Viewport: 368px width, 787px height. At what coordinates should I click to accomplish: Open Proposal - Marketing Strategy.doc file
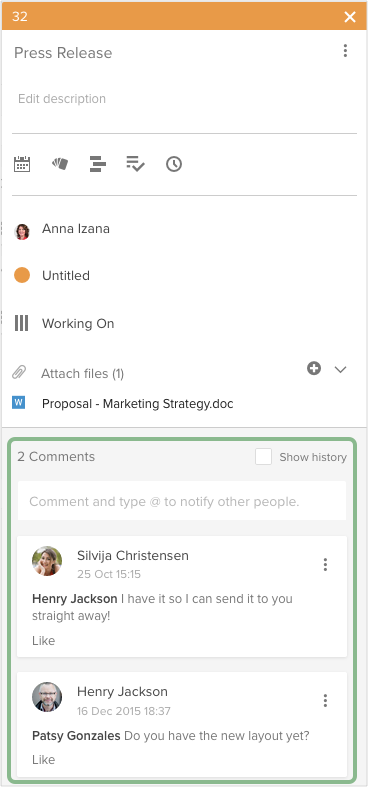[x=138, y=404]
